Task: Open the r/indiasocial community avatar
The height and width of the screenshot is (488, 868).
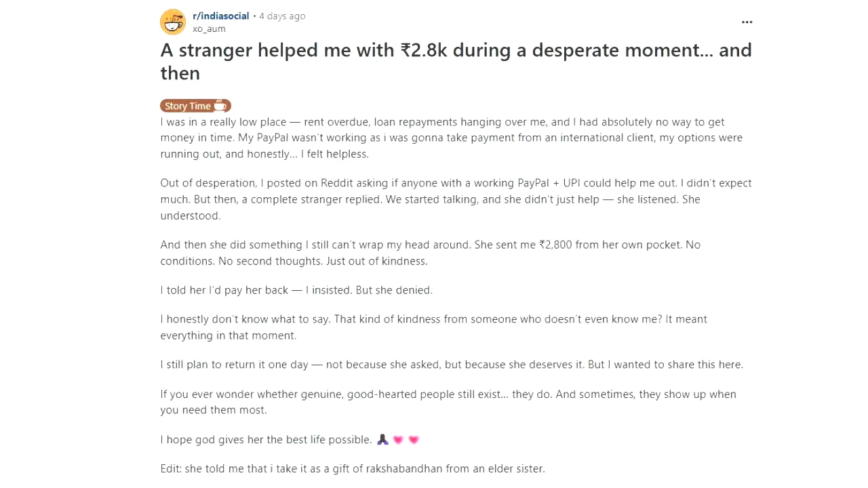Action: (x=173, y=22)
